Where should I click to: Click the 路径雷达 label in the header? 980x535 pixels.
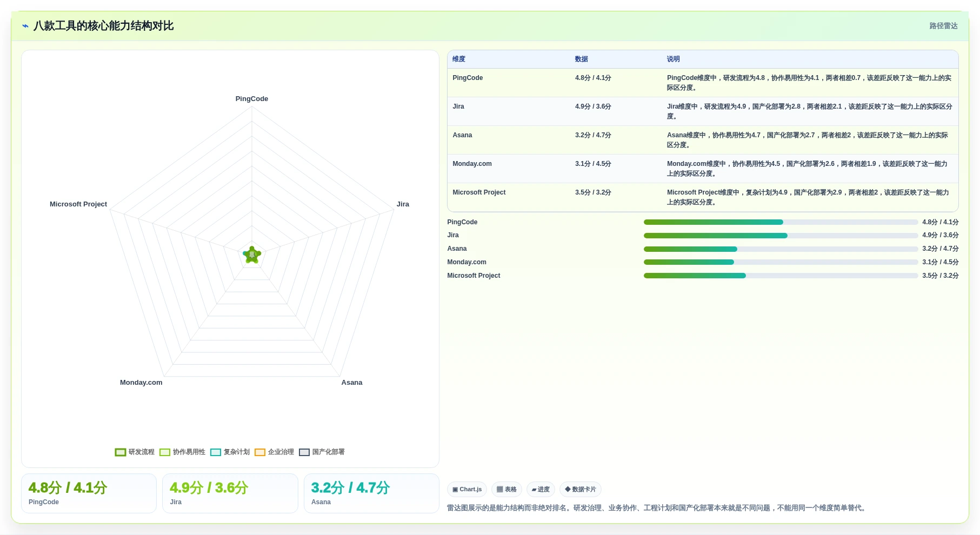click(x=943, y=26)
